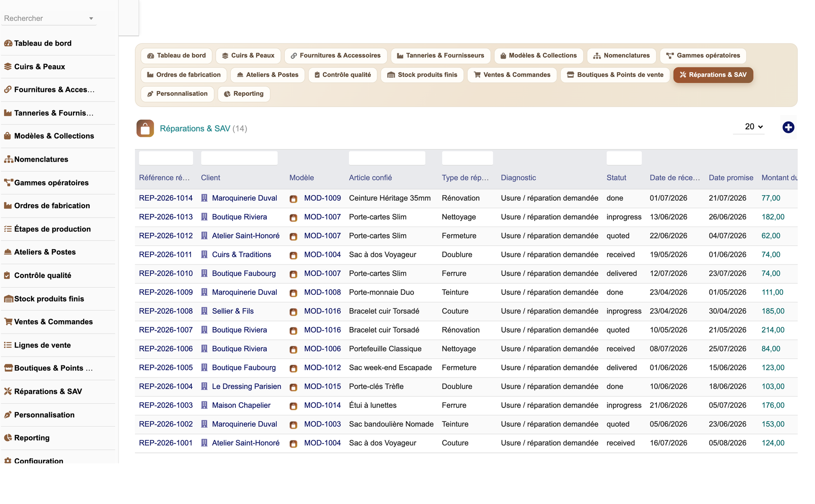Click 'delivered' status in REP-2026-1005 row
815x504 pixels.
[622, 368]
